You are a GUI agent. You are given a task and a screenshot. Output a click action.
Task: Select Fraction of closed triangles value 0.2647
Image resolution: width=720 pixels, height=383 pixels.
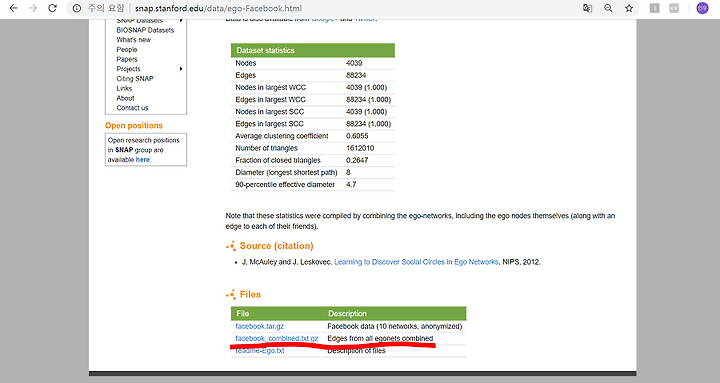click(x=357, y=160)
